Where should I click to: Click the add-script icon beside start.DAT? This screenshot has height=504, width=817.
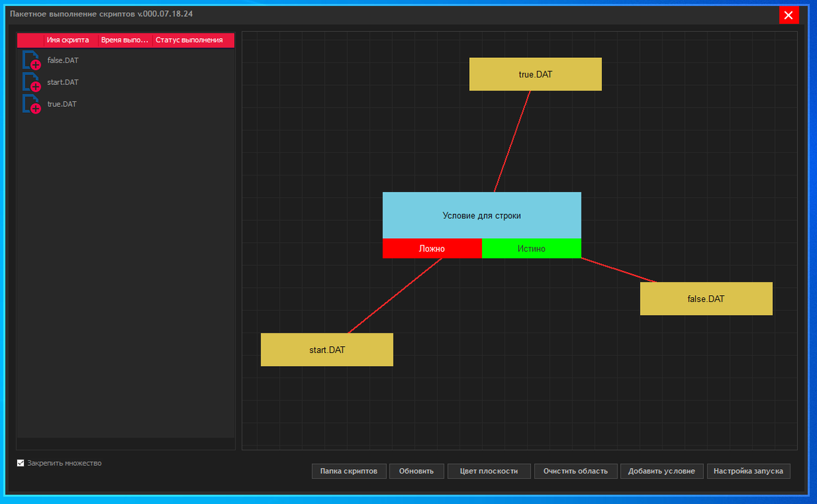click(x=31, y=82)
